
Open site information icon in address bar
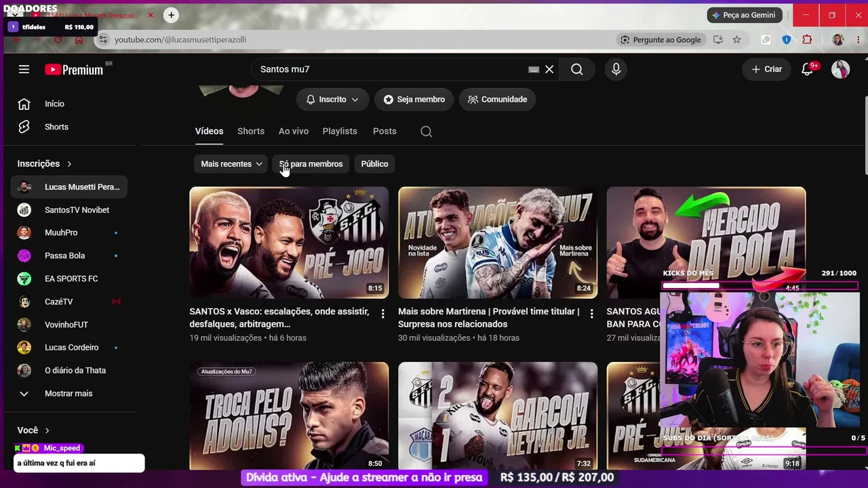103,40
